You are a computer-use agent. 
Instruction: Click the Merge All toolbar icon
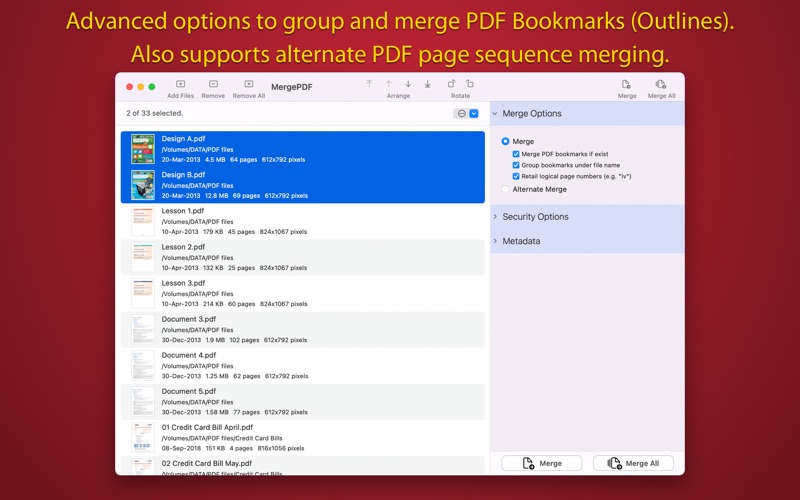661,84
